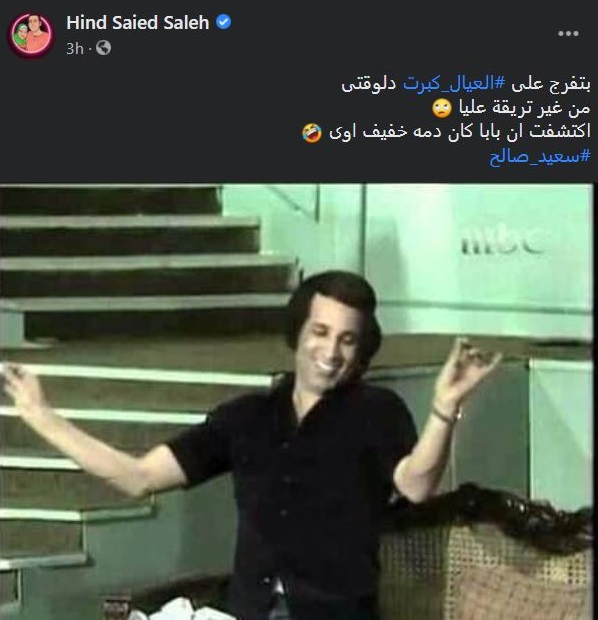Click the laughing emoji in the post

(x=312, y=132)
